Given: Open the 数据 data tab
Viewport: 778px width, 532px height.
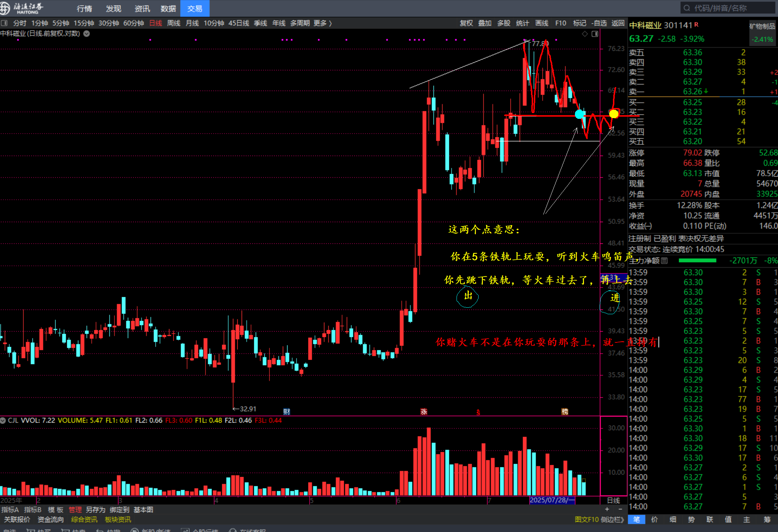Looking at the screenshot, I should click(168, 9).
